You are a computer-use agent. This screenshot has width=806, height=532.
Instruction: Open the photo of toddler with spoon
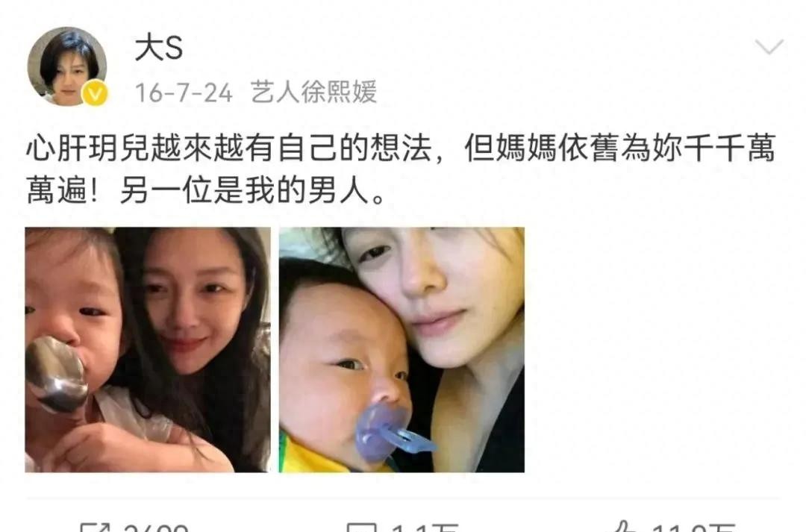point(148,349)
